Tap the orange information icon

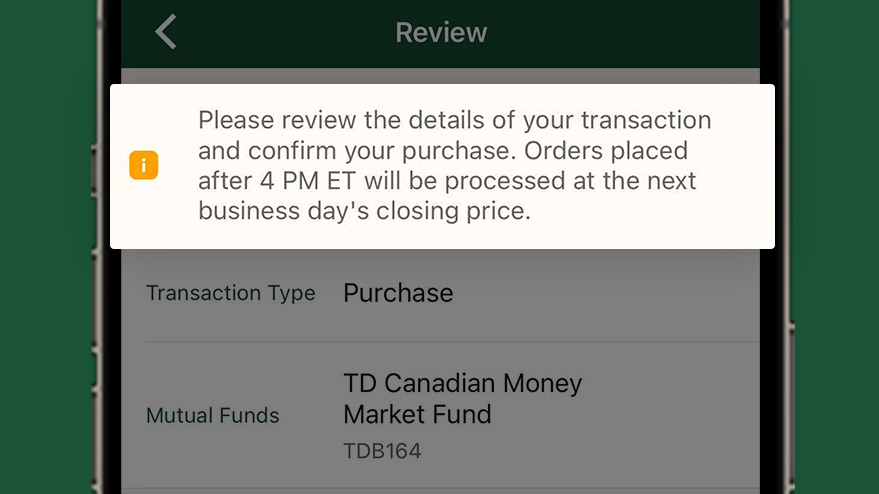(144, 165)
